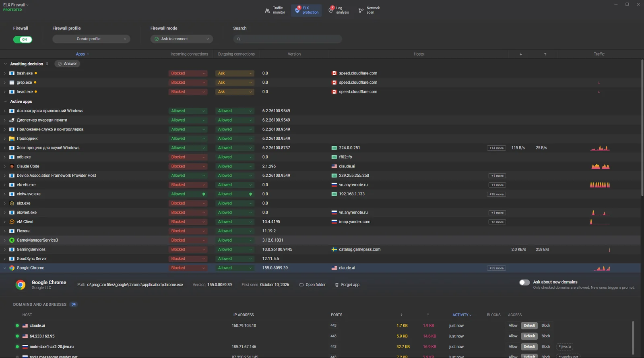644x358 pixels.
Task: Click the Claude Code app icon
Action: pos(12,166)
